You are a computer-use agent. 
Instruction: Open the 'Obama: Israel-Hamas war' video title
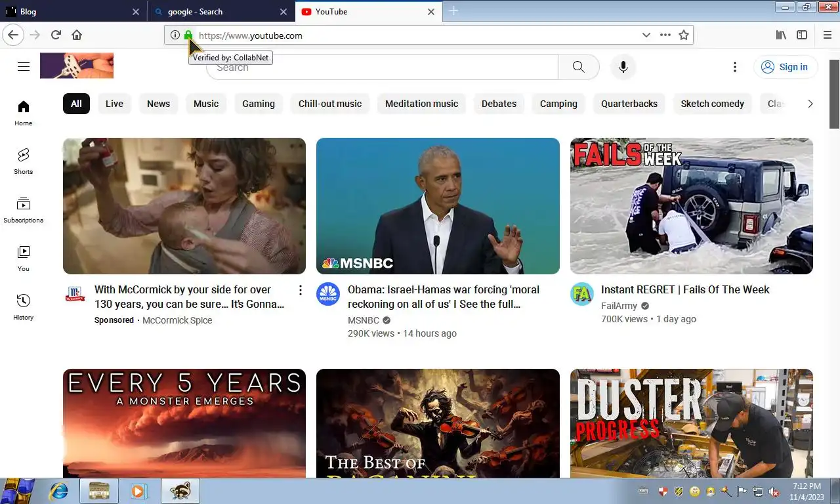444,297
